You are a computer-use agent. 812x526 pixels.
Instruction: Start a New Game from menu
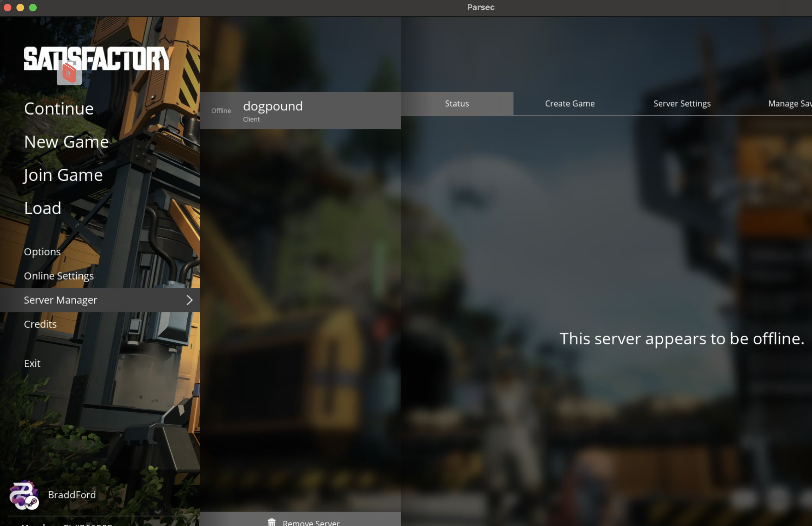point(66,142)
